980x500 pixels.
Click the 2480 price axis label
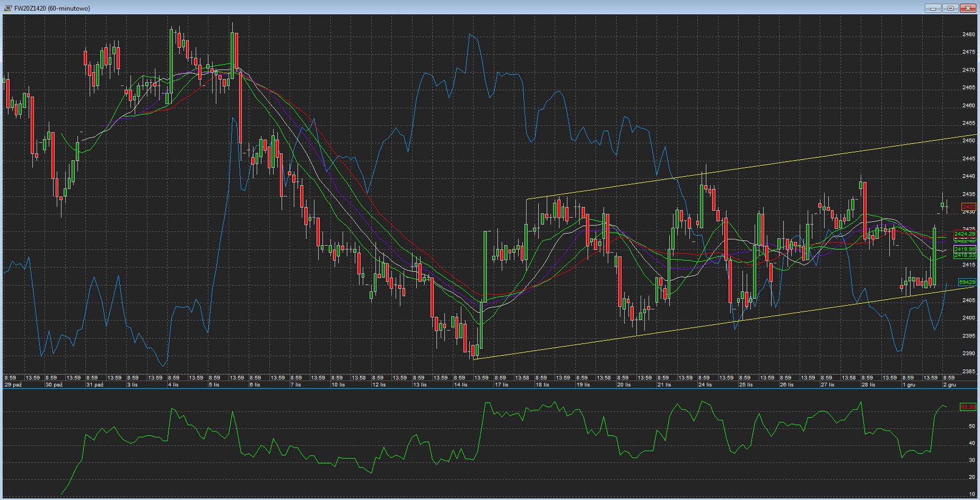point(968,35)
